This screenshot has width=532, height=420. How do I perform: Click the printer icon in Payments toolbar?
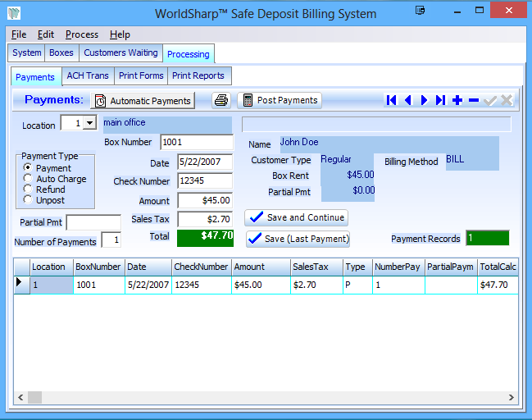click(x=221, y=100)
